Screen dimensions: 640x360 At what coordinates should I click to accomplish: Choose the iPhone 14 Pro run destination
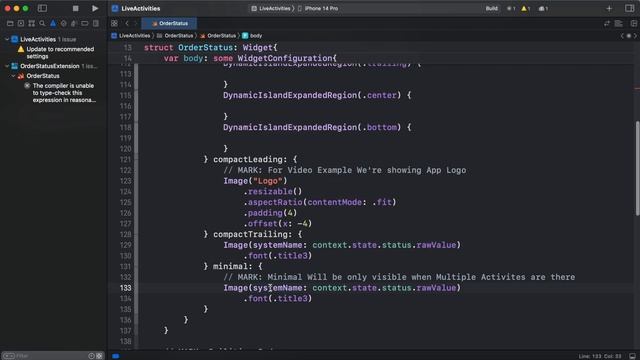click(x=318, y=8)
